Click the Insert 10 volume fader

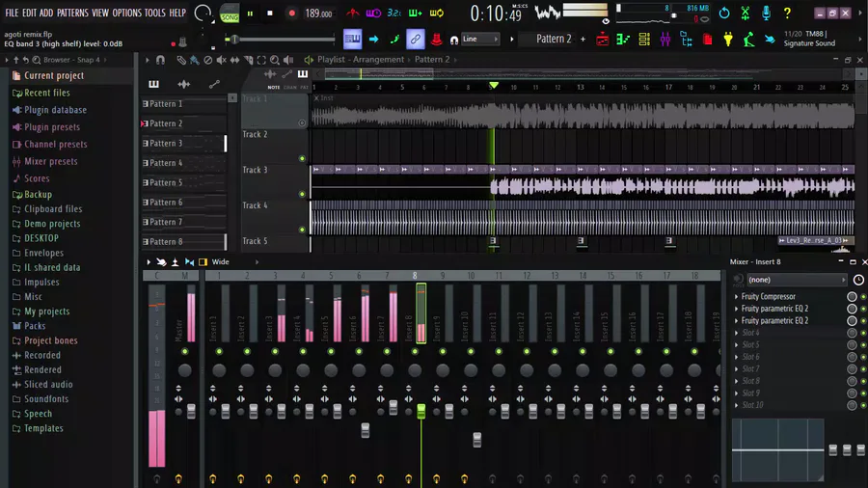point(477,440)
